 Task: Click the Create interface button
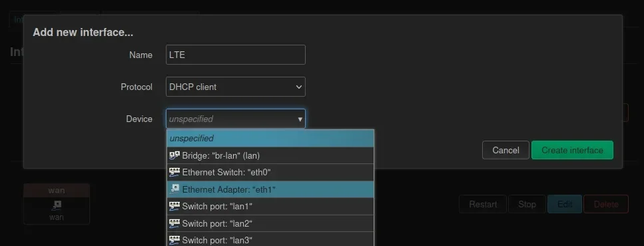(x=572, y=150)
